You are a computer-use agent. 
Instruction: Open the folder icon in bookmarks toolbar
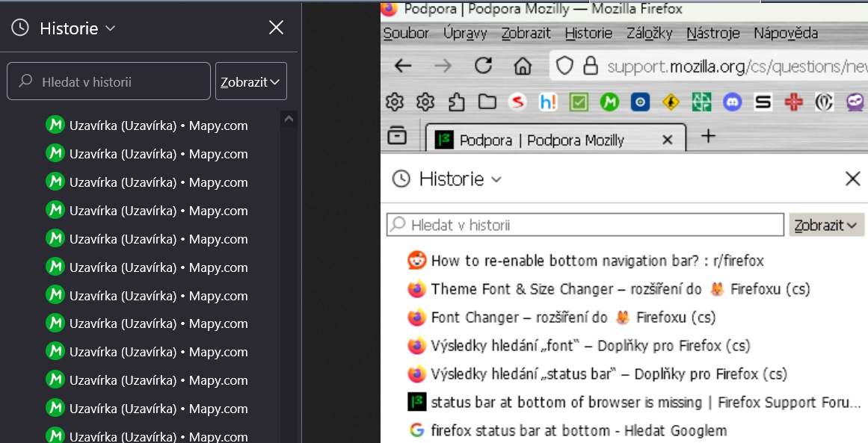(x=487, y=102)
